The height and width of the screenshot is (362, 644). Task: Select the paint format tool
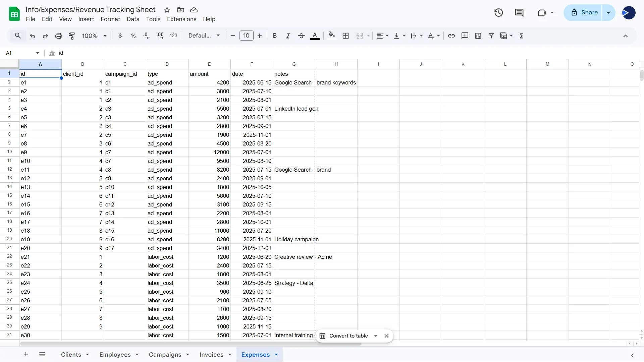coord(72,36)
